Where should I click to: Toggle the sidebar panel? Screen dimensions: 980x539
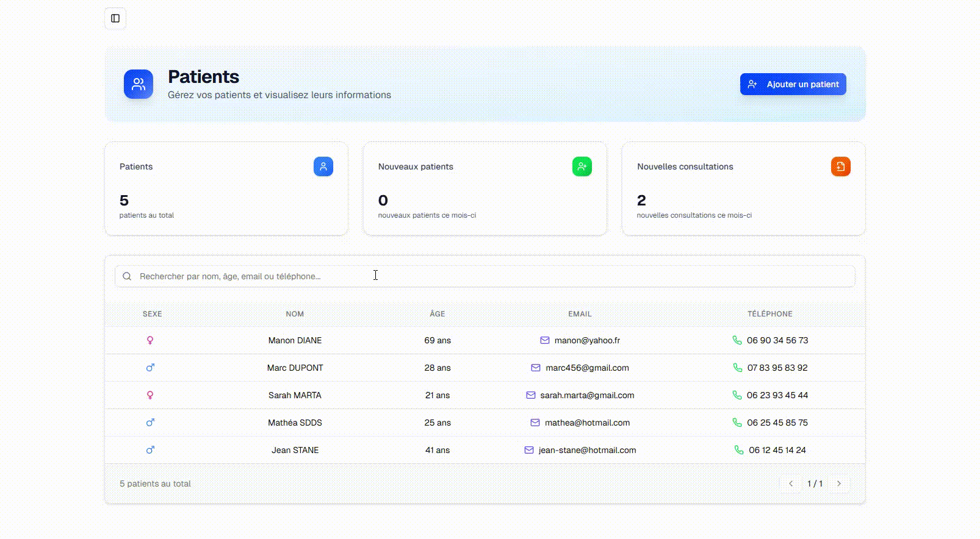115,18
